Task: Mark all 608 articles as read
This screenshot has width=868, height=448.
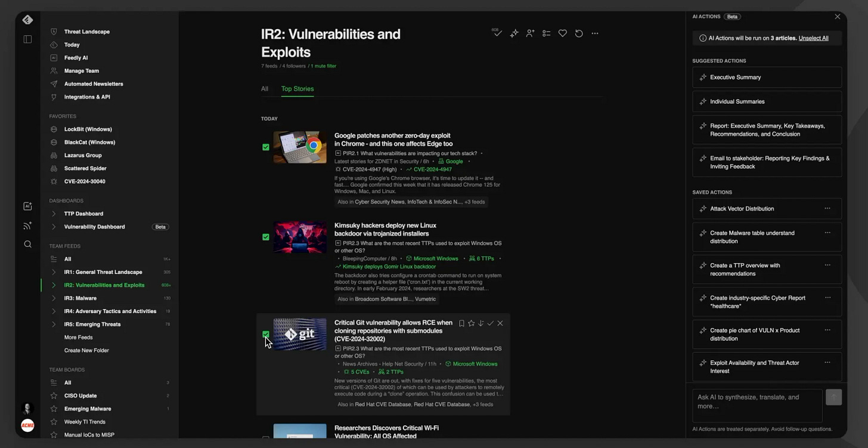Action: click(497, 32)
